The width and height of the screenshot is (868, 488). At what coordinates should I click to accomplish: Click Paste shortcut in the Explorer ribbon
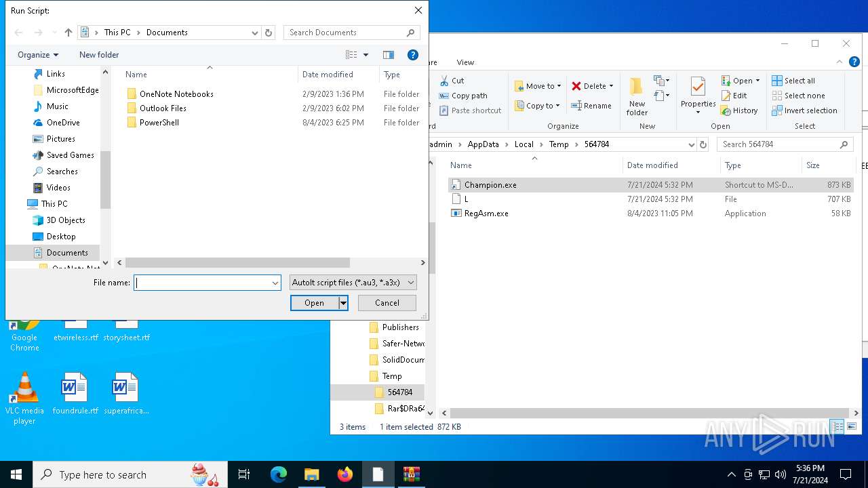click(x=470, y=110)
